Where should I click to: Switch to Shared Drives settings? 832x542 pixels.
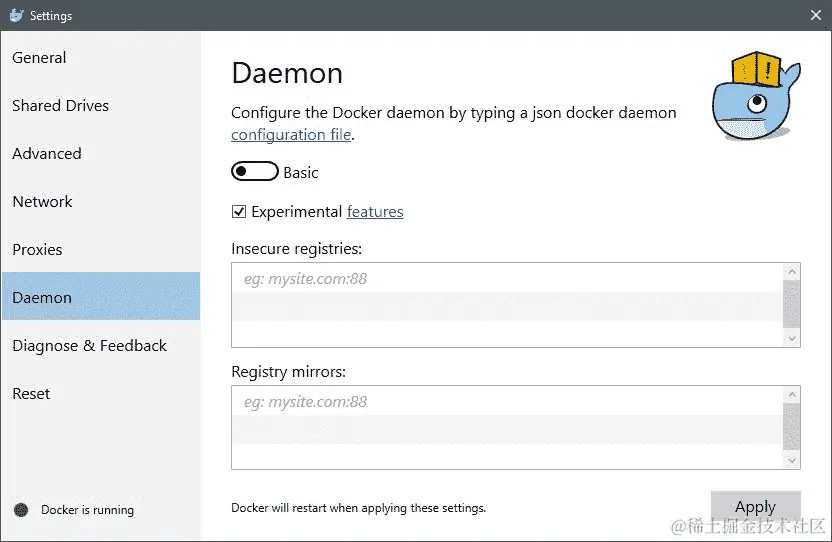(x=60, y=106)
